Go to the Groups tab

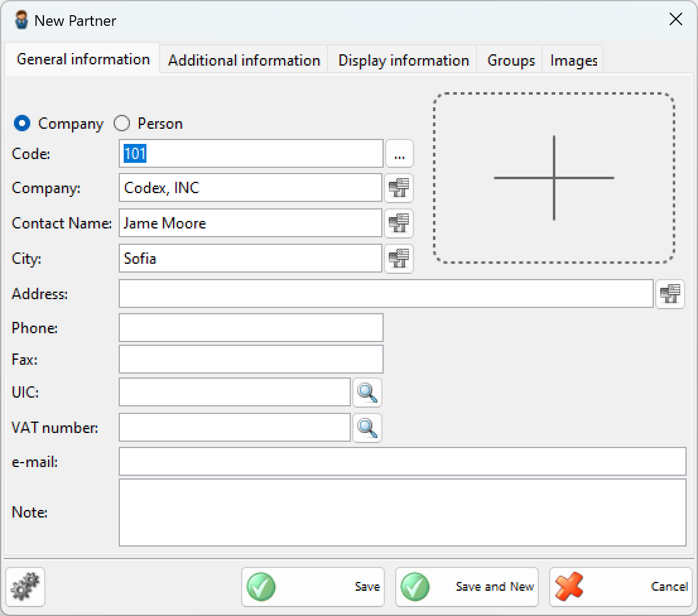(x=511, y=61)
